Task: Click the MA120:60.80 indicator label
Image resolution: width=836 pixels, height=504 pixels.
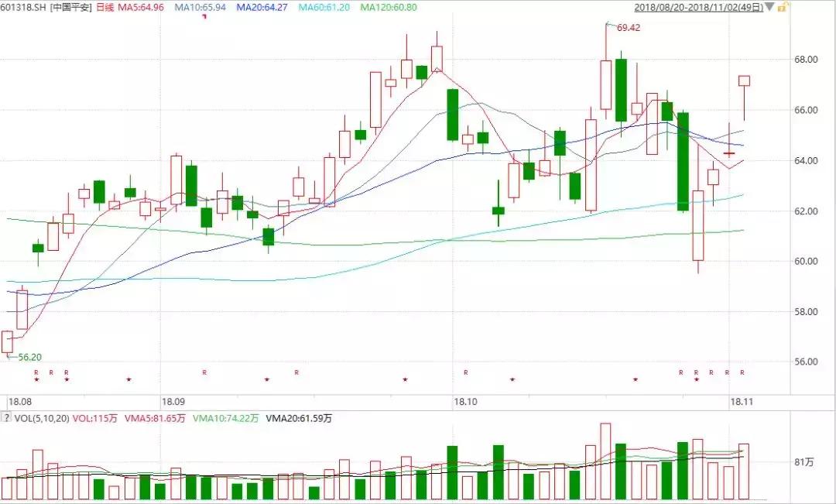Action: tap(389, 8)
